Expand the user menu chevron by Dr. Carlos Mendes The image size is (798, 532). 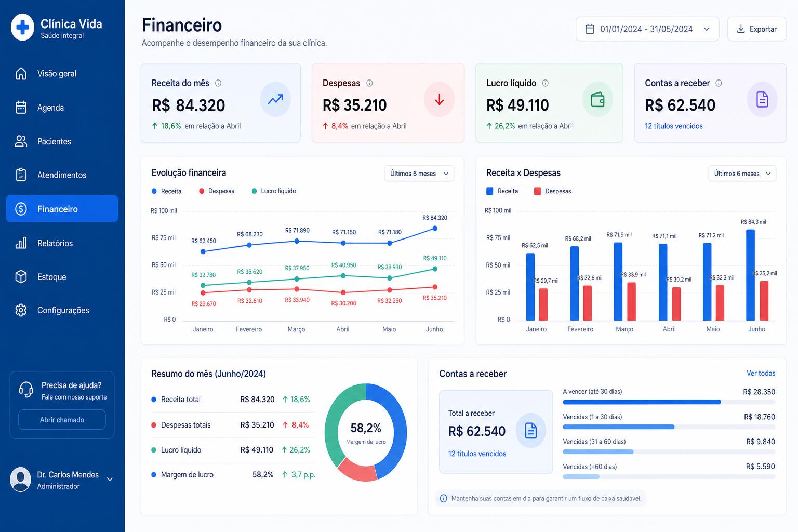pyautogui.click(x=110, y=479)
